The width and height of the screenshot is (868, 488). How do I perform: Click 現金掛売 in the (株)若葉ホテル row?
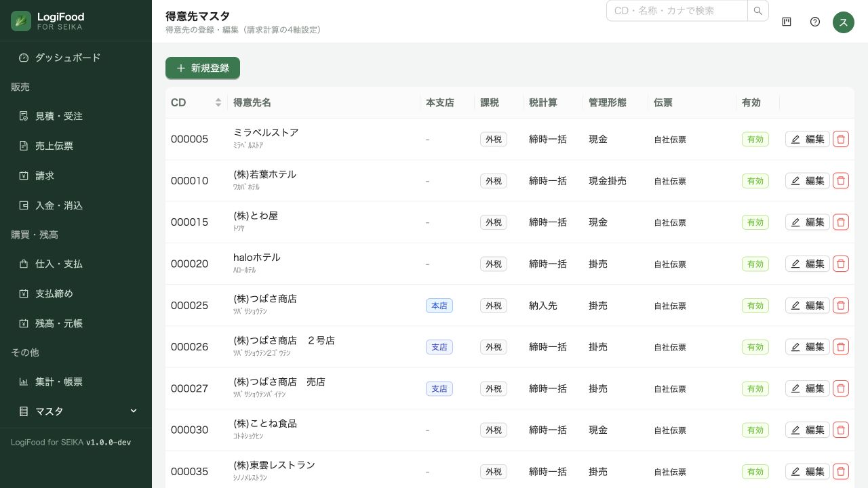click(608, 181)
